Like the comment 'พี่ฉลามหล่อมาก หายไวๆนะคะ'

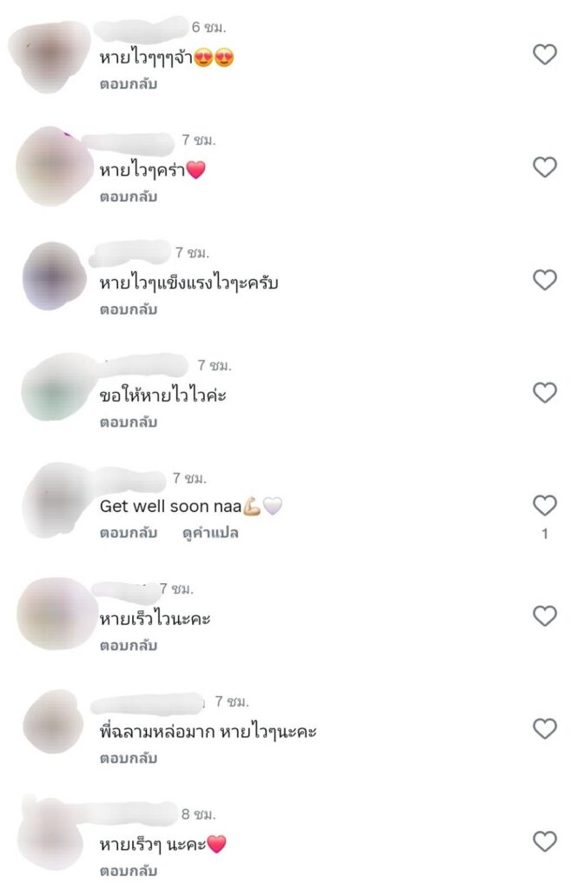click(545, 729)
